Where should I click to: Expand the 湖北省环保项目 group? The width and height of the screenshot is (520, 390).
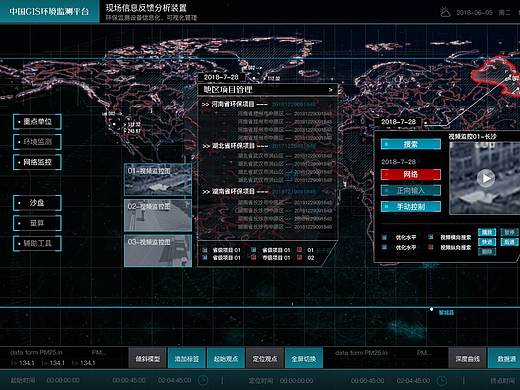coord(234,146)
